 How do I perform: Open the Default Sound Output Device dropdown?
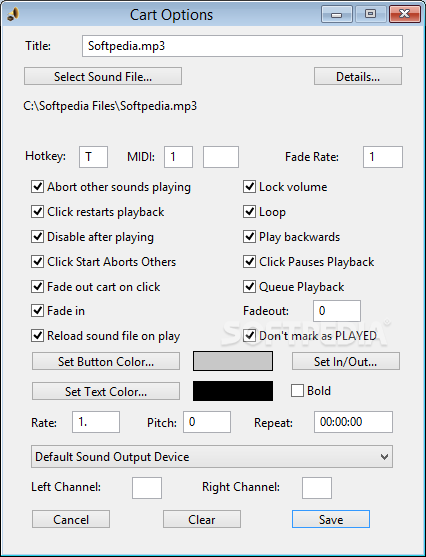(212, 456)
